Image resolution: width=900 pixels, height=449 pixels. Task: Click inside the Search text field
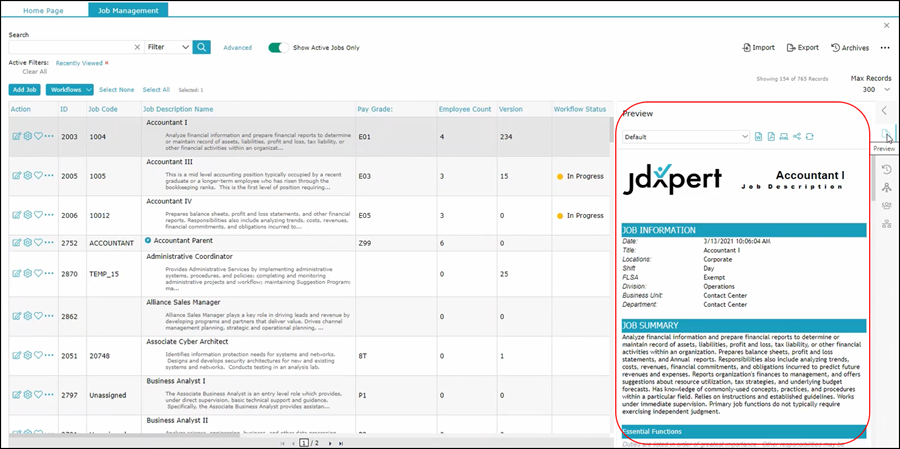point(70,47)
